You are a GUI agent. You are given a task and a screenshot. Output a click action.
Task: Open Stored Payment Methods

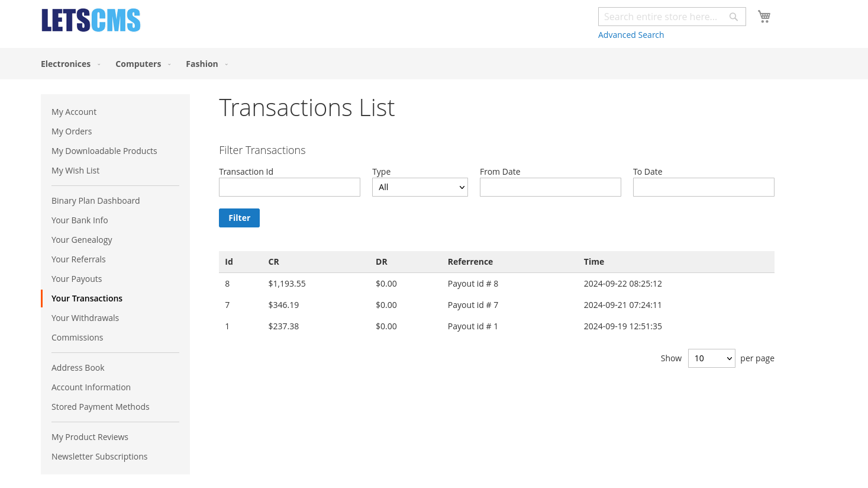click(x=100, y=407)
